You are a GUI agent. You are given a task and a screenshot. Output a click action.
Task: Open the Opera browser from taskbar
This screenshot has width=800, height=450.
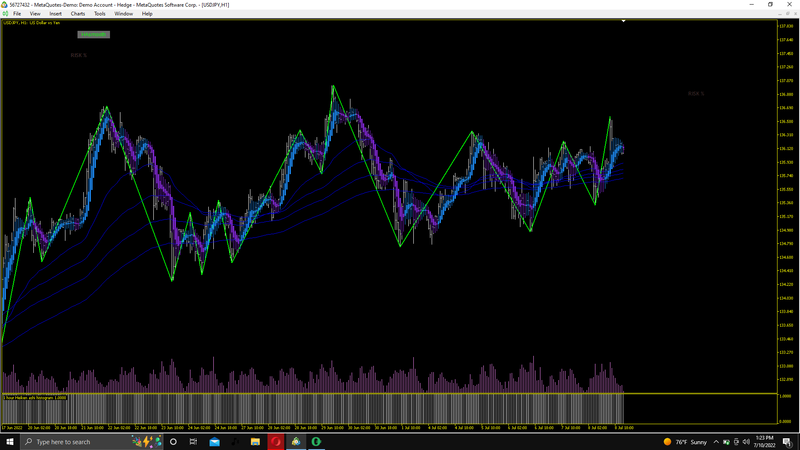pyautogui.click(x=276, y=442)
